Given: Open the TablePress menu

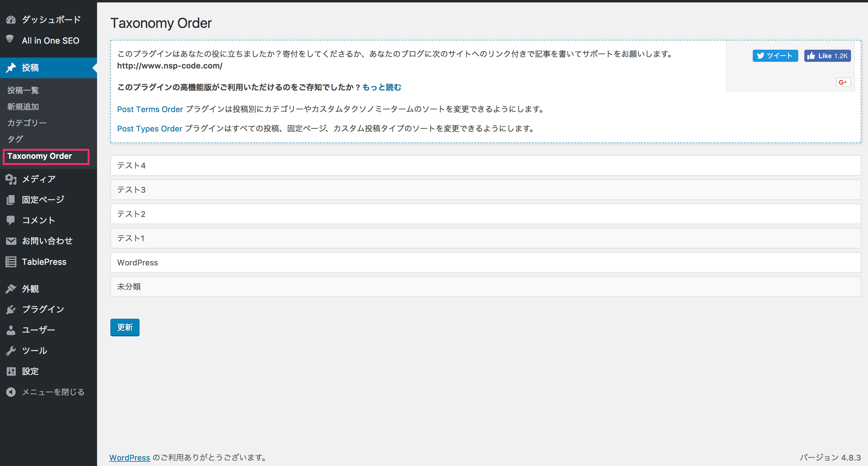Looking at the screenshot, I should click(x=49, y=261).
